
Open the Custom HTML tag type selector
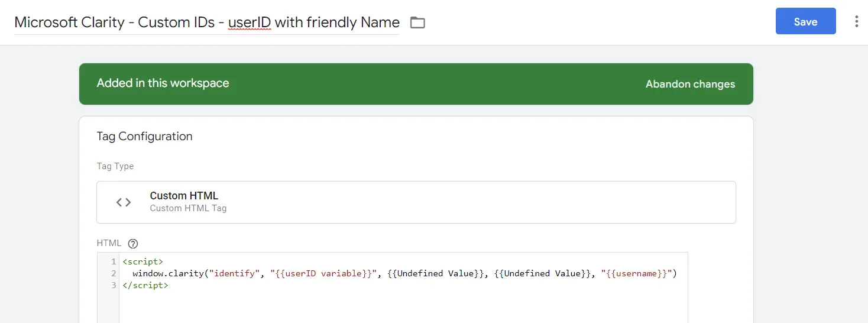click(416, 202)
